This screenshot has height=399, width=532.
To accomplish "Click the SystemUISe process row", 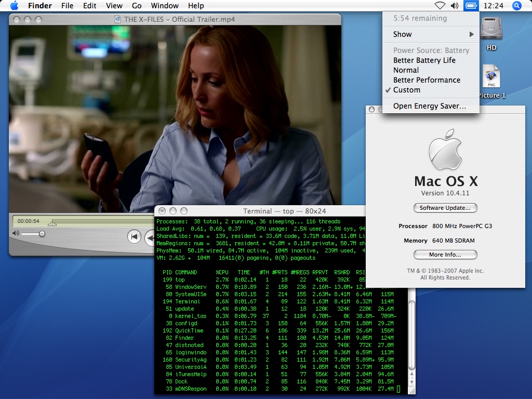I will 278,295.
